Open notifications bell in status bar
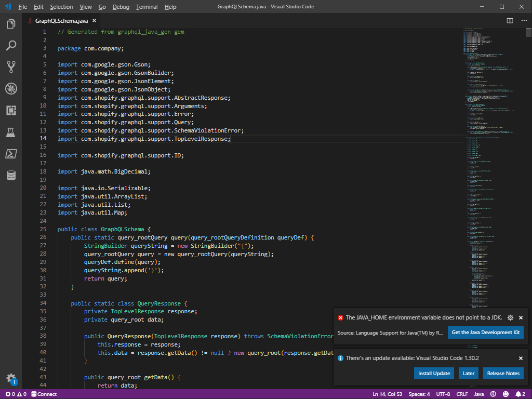 521,394
